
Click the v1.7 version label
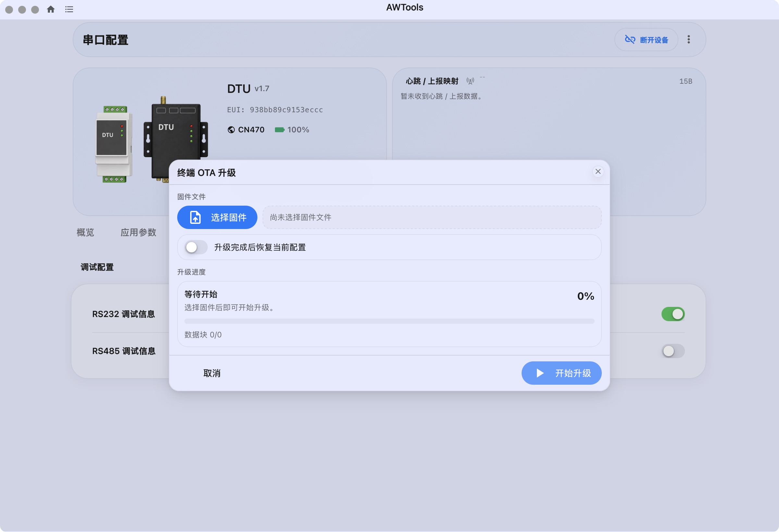(x=262, y=89)
